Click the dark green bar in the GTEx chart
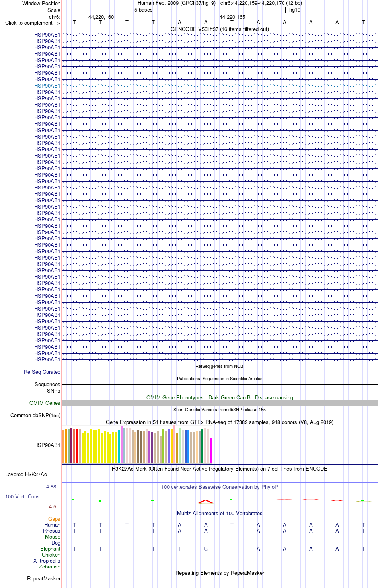The image size is (378, 588). [203, 446]
